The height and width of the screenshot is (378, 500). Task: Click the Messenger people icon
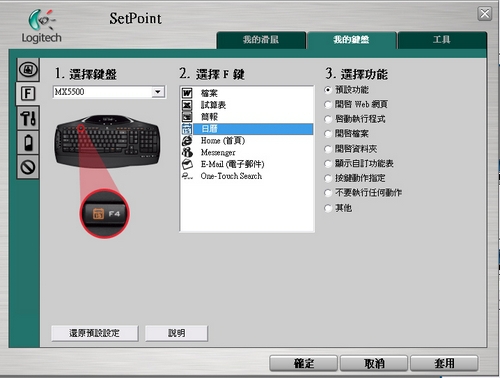[x=187, y=152]
